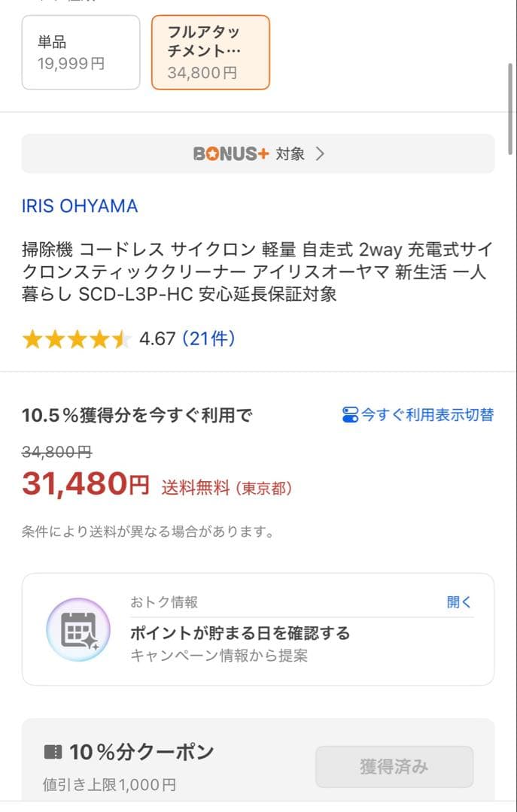Tap the strikethrough 34,800円 original price
Screen dimensions: 517x812
tap(56, 452)
